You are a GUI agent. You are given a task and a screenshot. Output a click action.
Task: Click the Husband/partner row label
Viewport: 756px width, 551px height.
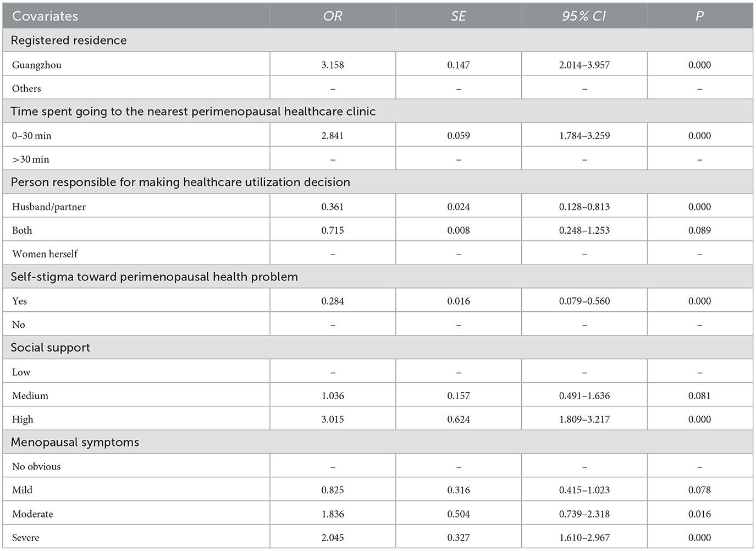click(x=49, y=207)
